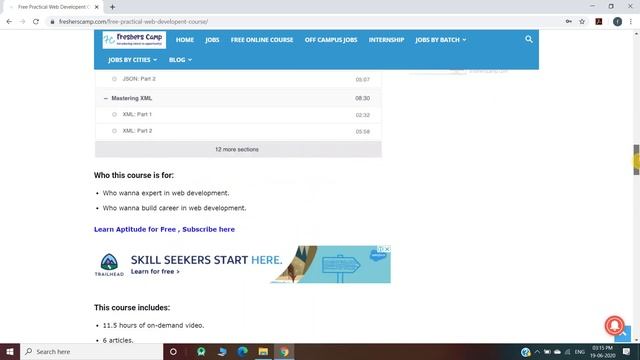This screenshot has width=640, height=360.
Task: Open the Jobs menu item
Action: [x=212, y=40]
